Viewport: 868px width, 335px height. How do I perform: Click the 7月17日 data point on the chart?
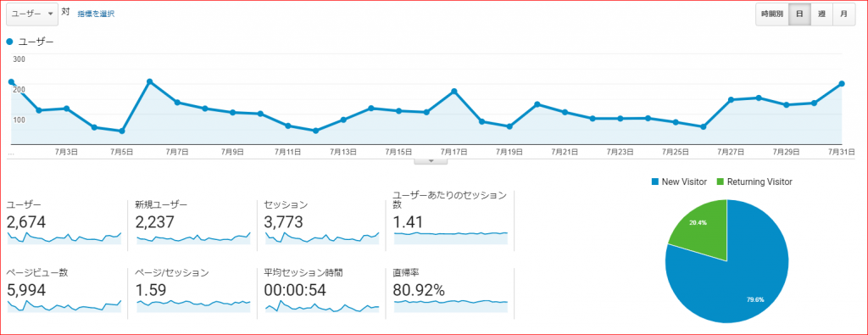pos(454,91)
